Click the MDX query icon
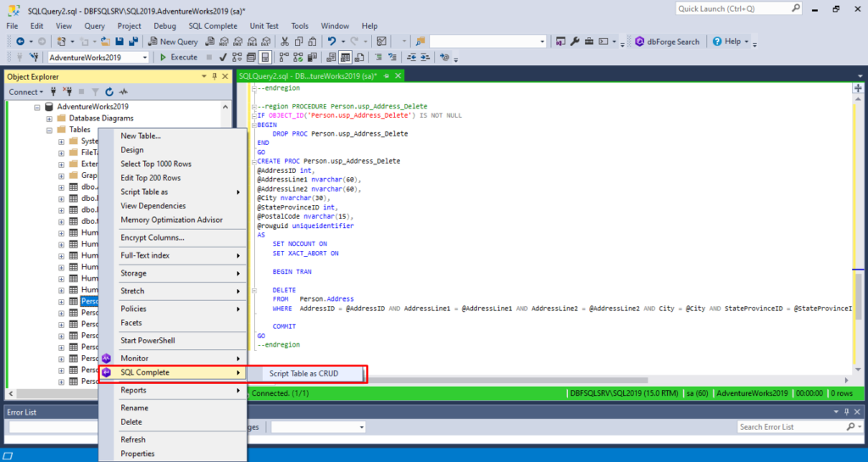This screenshot has height=462, width=868. 224,42
